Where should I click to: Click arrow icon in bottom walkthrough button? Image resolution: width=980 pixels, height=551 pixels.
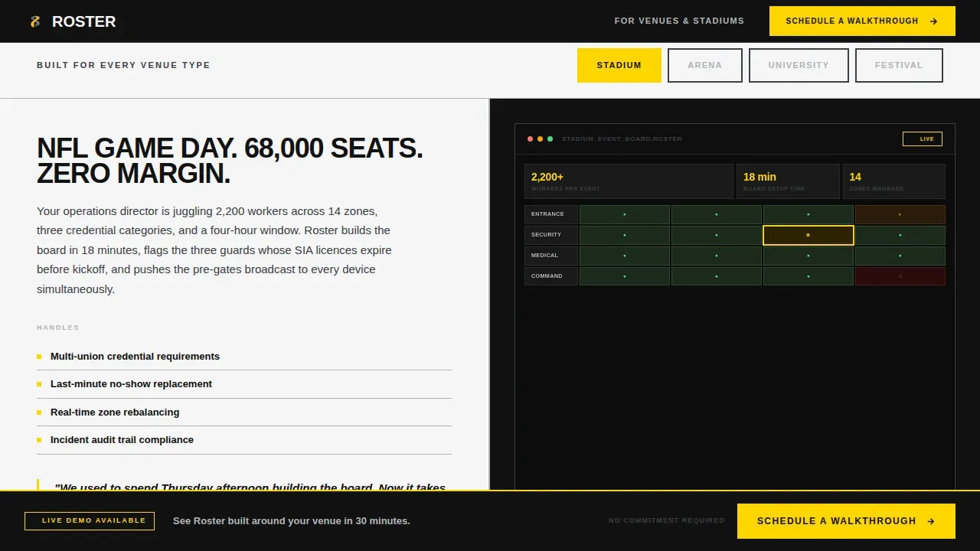pos(931,521)
